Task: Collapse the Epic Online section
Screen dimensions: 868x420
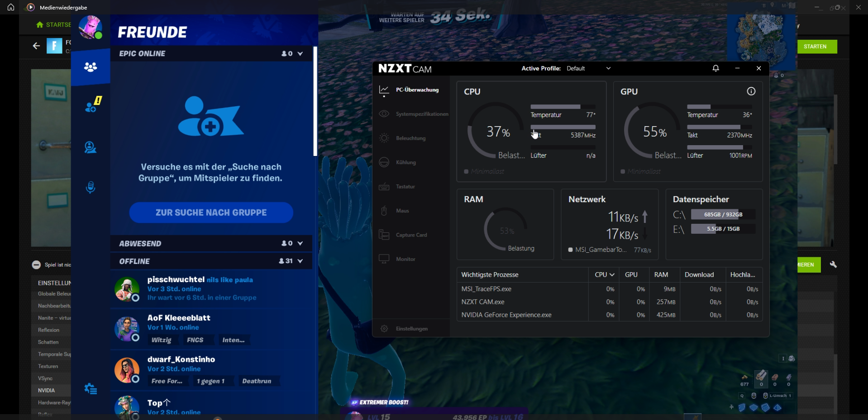Action: tap(300, 54)
